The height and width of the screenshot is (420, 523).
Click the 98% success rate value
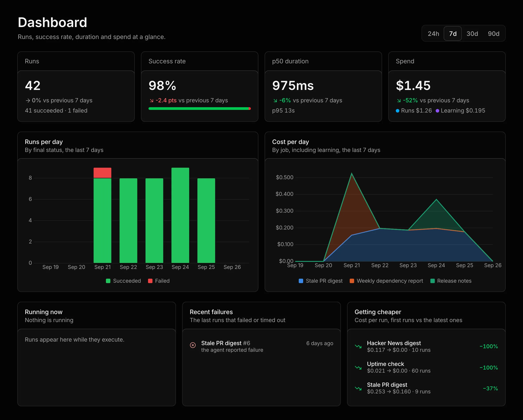point(162,86)
